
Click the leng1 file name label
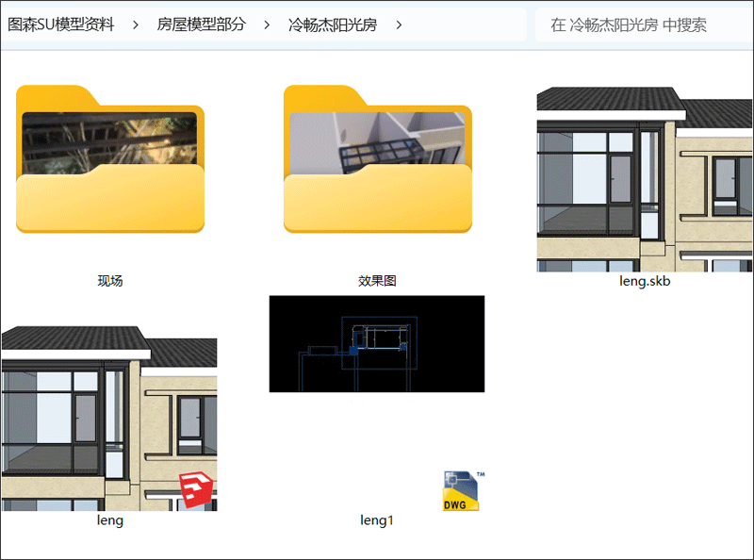(376, 520)
